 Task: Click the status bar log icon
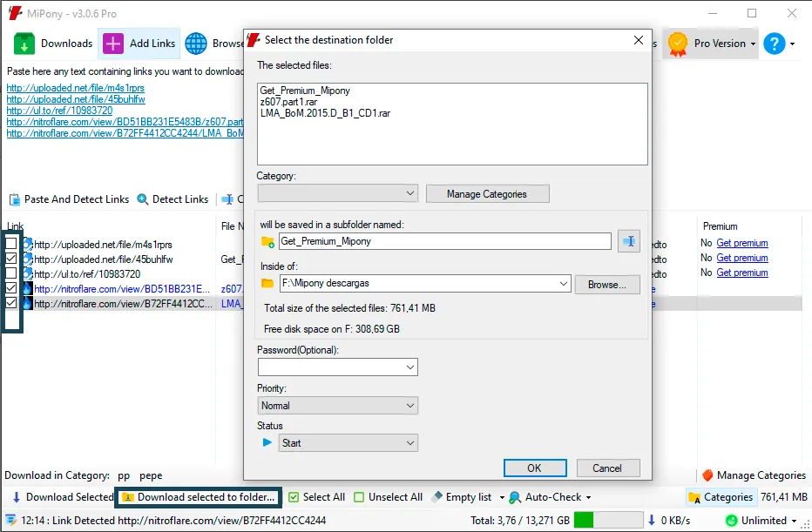tap(10, 520)
